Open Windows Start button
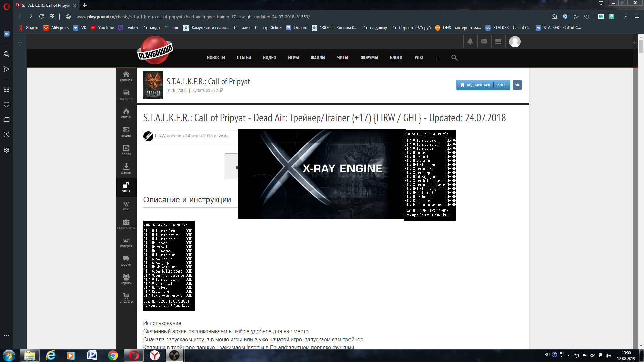 pos(9,355)
